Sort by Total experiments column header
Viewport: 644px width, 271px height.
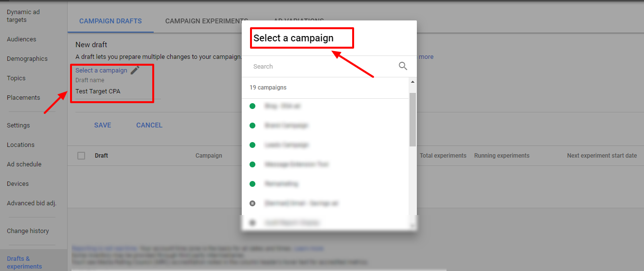[443, 156]
